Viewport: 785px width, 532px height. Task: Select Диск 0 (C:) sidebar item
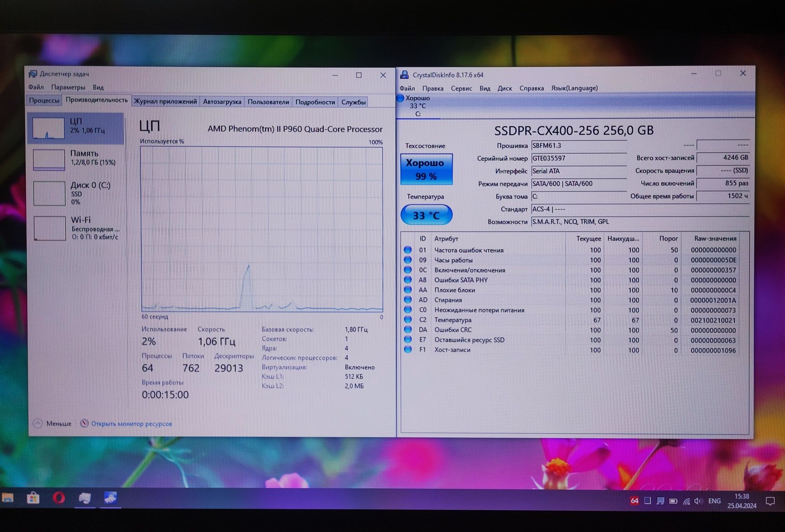click(76, 193)
